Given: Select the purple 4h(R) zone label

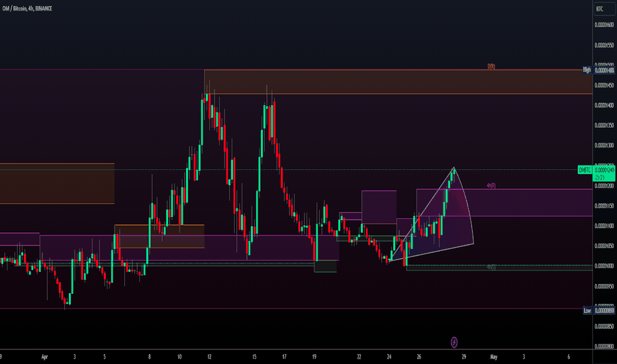Looking at the screenshot, I should point(491,185).
